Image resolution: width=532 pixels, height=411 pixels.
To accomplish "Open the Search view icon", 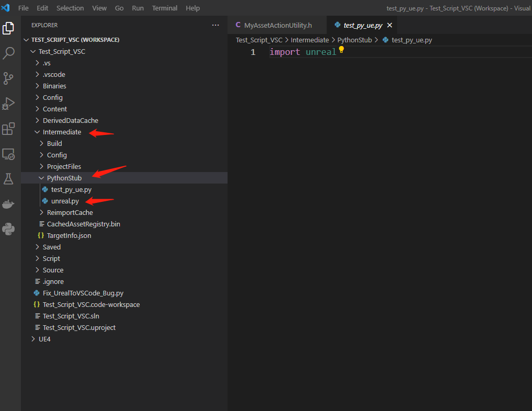I will [x=8, y=53].
